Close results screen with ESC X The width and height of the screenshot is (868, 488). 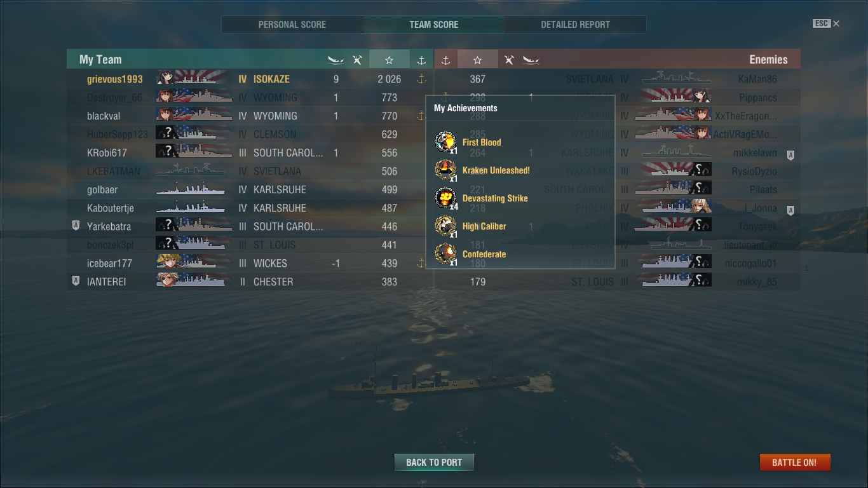click(826, 24)
